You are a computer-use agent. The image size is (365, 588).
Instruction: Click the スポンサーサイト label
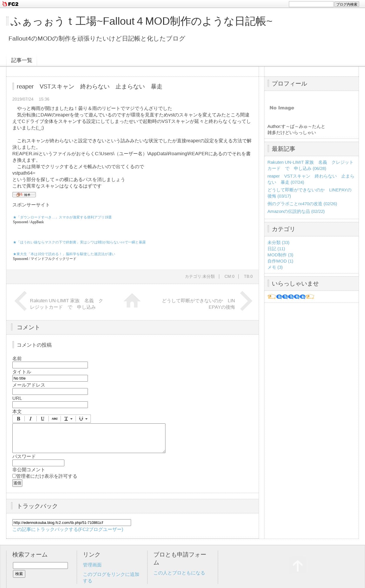31,205
